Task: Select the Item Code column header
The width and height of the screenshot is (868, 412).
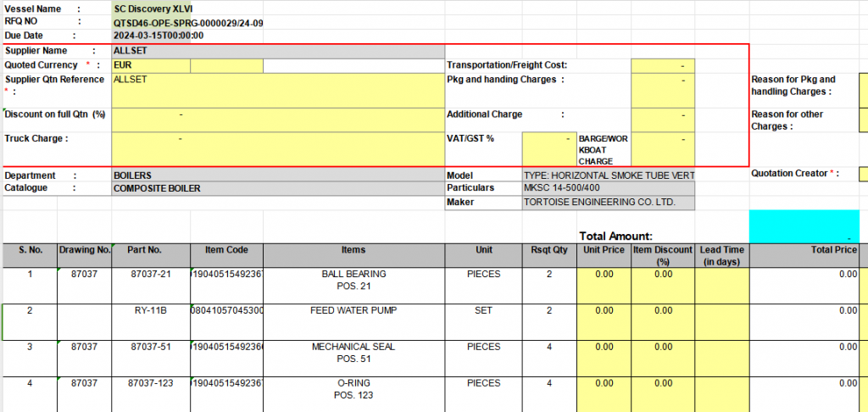Action: (226, 250)
